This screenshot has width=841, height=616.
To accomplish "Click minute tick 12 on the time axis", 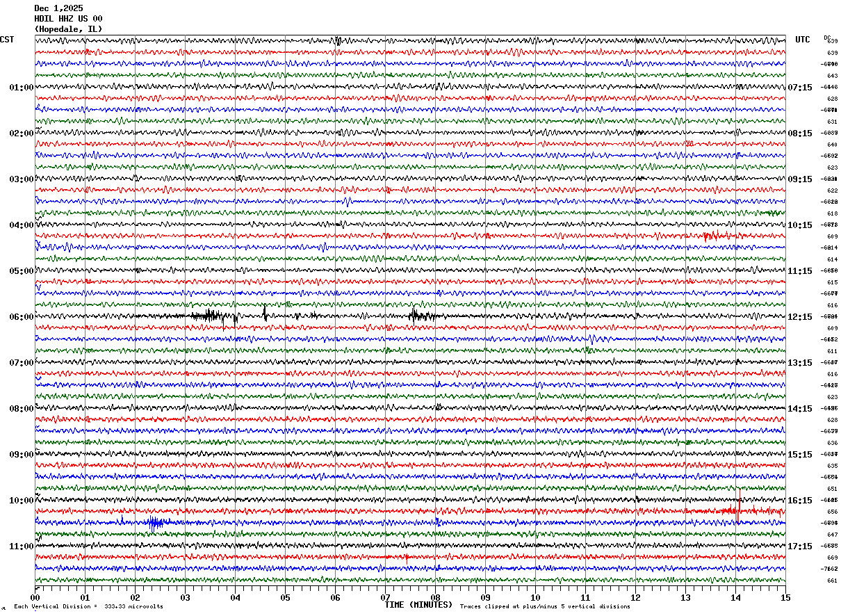I will pyautogui.click(x=636, y=597).
